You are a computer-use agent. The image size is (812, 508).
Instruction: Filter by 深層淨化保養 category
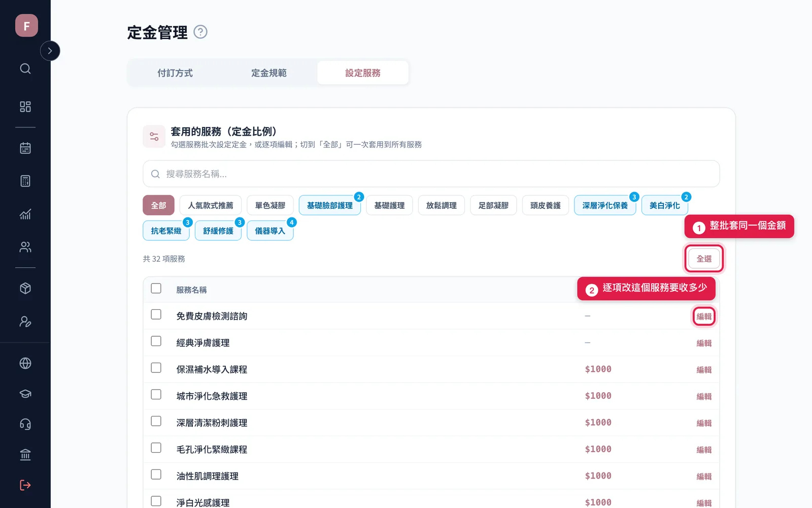[605, 205]
